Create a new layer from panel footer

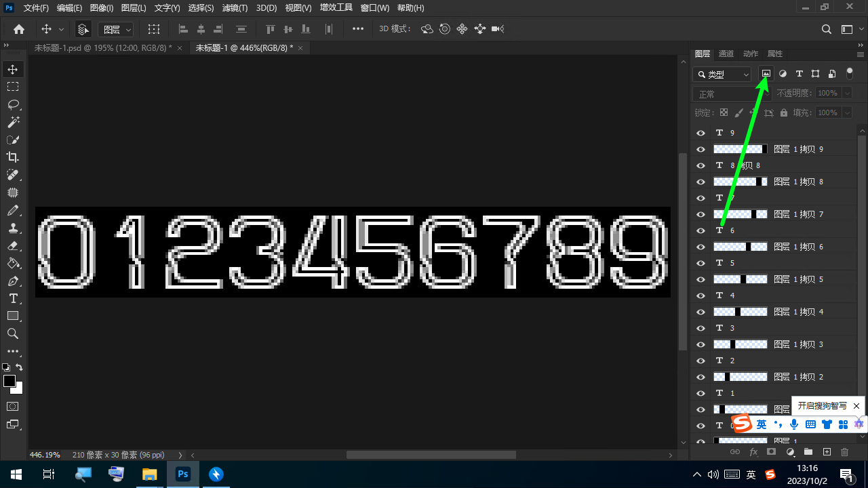click(x=827, y=452)
